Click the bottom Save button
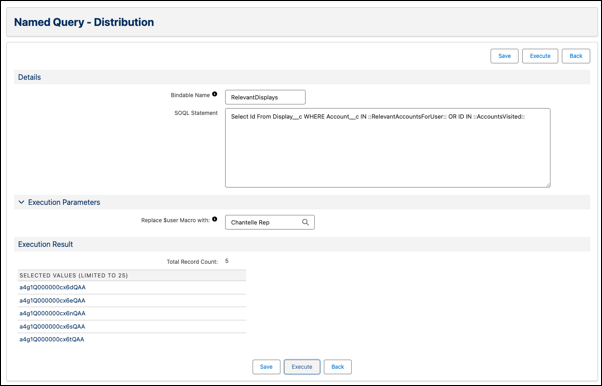This screenshot has height=386, width=602. point(266,367)
